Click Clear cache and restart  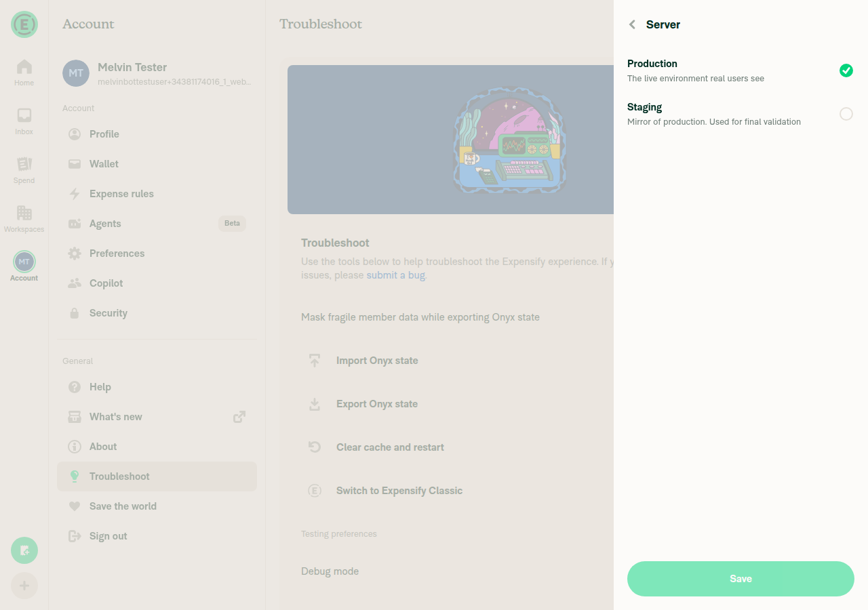click(x=390, y=447)
